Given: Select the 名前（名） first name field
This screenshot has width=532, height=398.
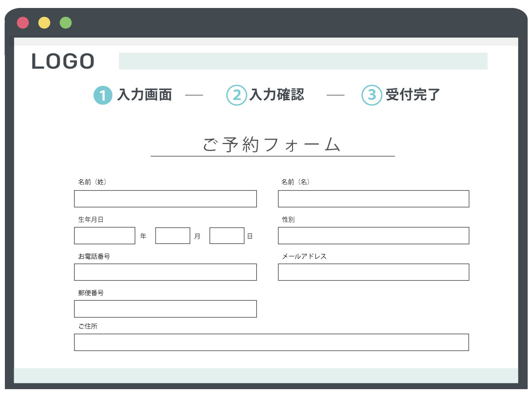Looking at the screenshot, I should click(x=373, y=198).
